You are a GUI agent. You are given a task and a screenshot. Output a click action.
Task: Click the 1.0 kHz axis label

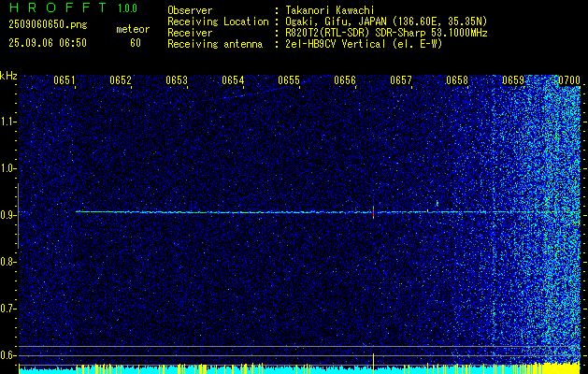pyautogui.click(x=7, y=168)
